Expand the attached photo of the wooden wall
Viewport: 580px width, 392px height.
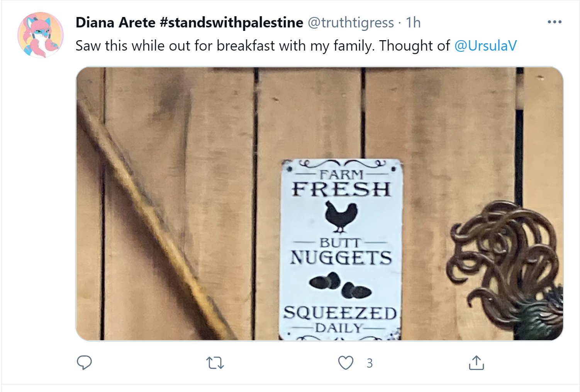point(319,204)
